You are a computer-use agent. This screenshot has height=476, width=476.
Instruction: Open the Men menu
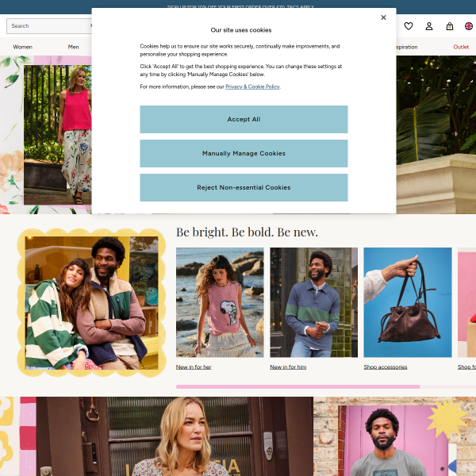tap(74, 47)
